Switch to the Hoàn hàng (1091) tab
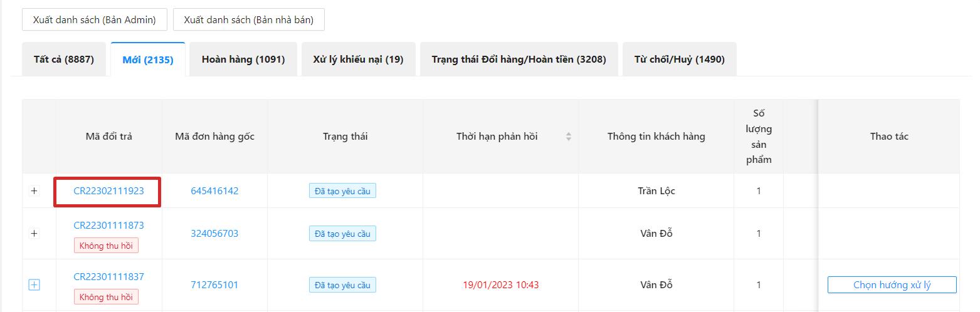The height and width of the screenshot is (312, 980). 243,60
